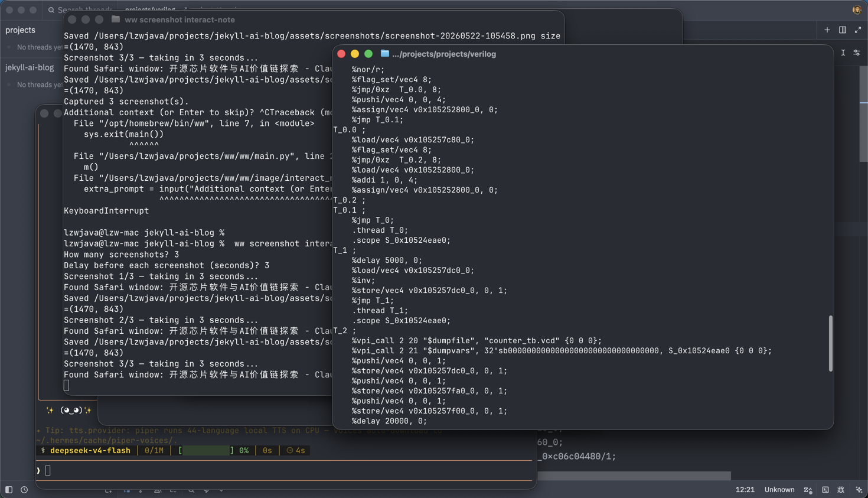Viewport: 868px width, 498px height.
Task: Select language mode Unknown in status bar
Action: click(779, 490)
